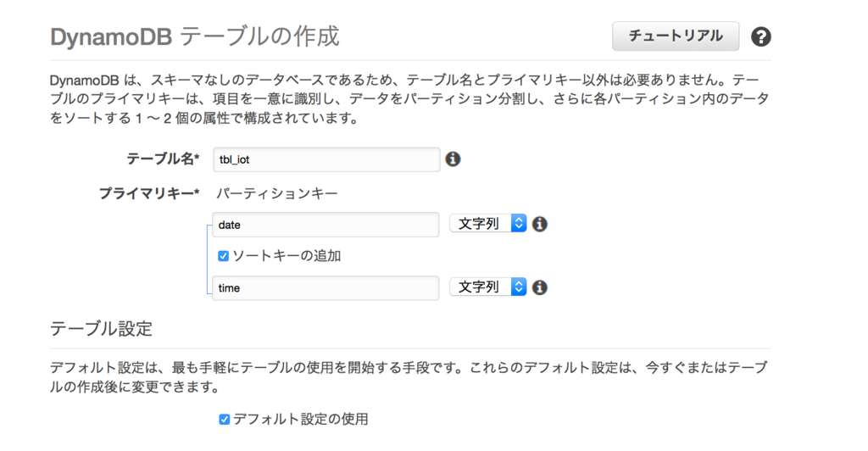The height and width of the screenshot is (451, 868).
Task: Click the テーブル名* field label
Action: point(163,159)
